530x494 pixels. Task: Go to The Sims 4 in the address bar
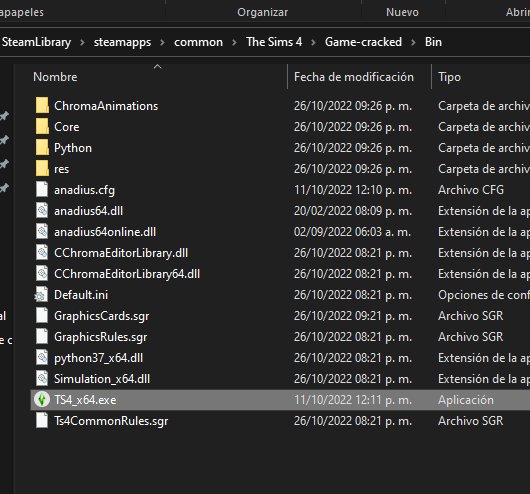274,42
